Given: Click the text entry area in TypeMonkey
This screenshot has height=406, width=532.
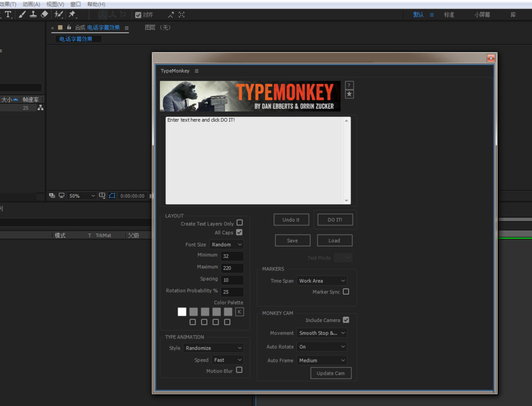Looking at the screenshot, I should [255, 159].
